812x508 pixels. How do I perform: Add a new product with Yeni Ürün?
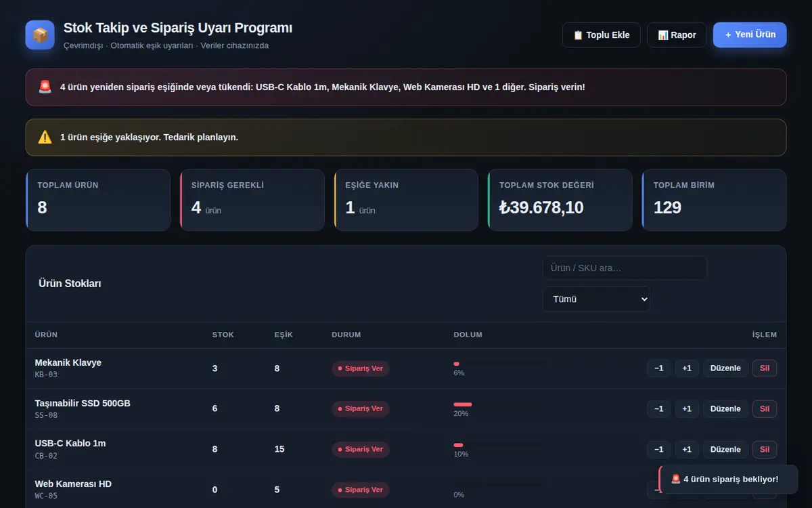point(750,35)
